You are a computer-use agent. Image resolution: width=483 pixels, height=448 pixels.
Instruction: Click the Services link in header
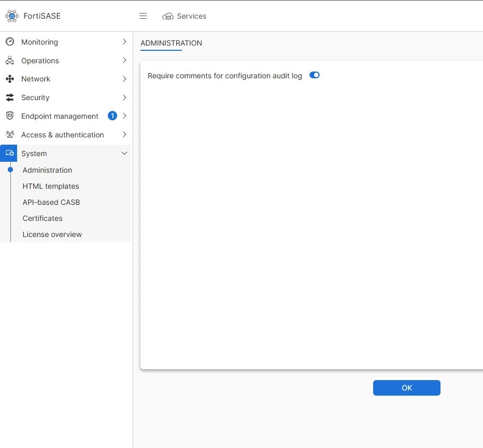pyautogui.click(x=192, y=16)
